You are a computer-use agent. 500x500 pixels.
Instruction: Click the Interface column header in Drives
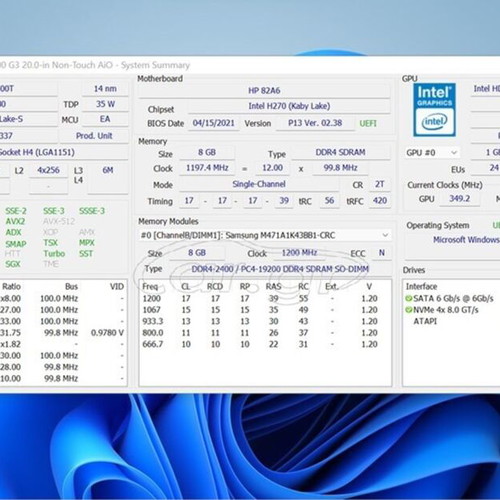click(421, 287)
